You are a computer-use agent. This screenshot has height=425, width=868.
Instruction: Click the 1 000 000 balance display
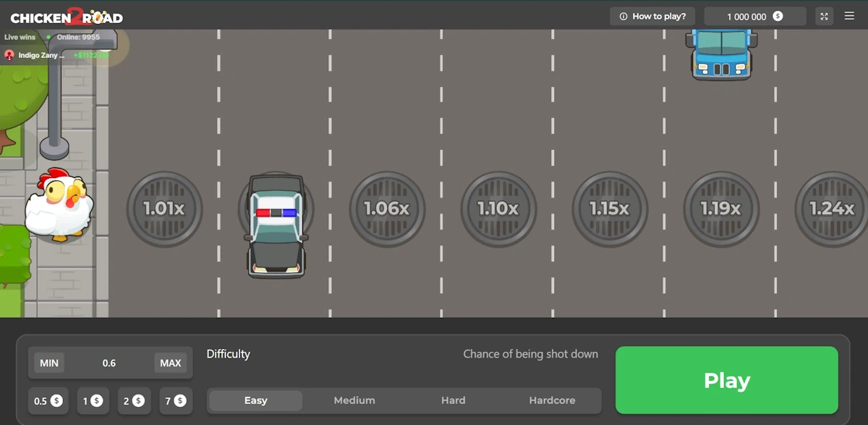click(x=755, y=16)
